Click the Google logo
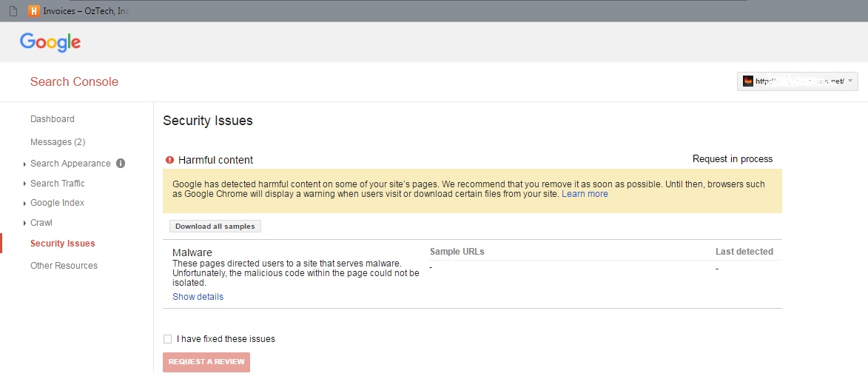868x382 pixels. coord(50,43)
